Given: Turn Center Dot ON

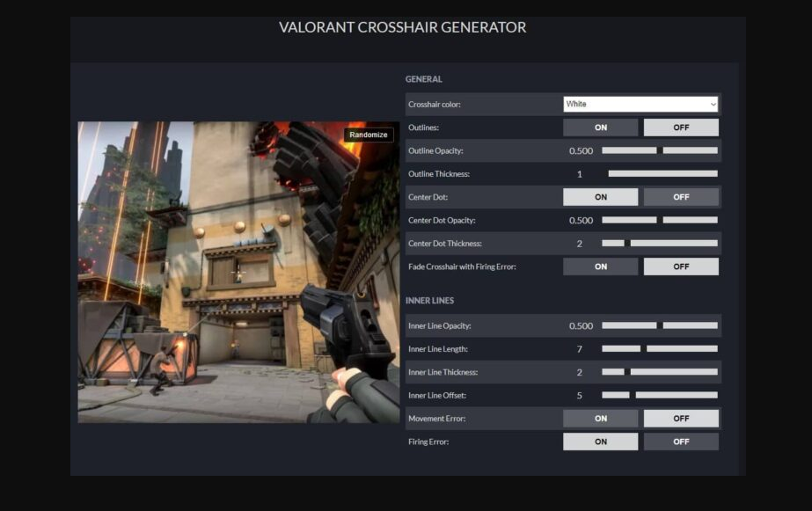Looking at the screenshot, I should [601, 197].
